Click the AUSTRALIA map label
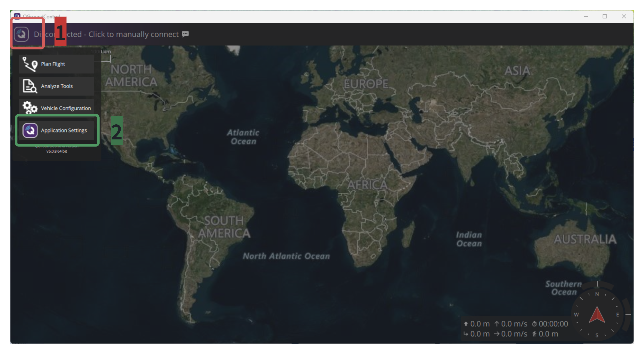 (585, 239)
